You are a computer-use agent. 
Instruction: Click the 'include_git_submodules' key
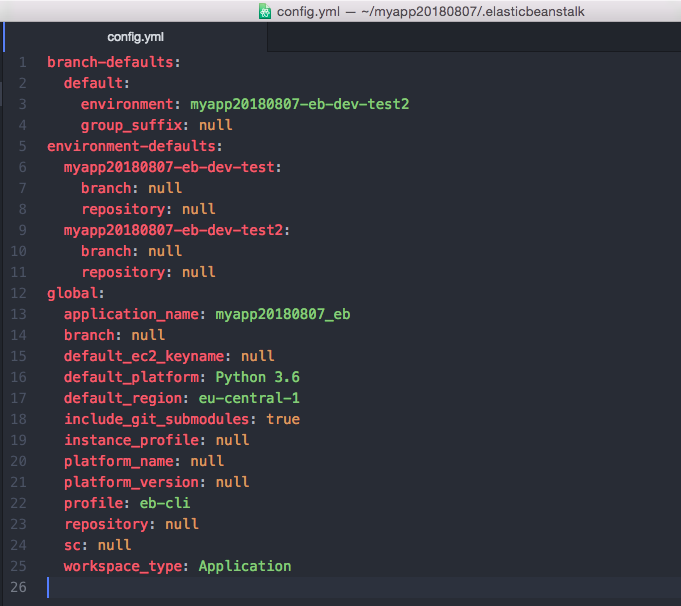point(157,419)
